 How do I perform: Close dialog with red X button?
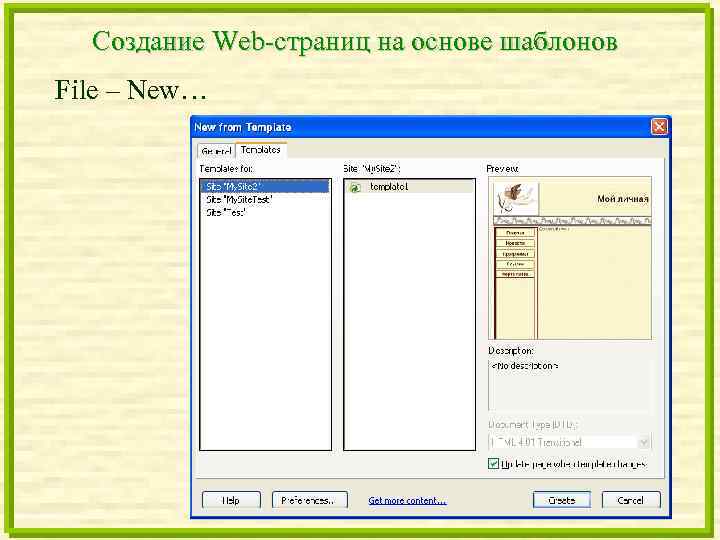(659, 126)
